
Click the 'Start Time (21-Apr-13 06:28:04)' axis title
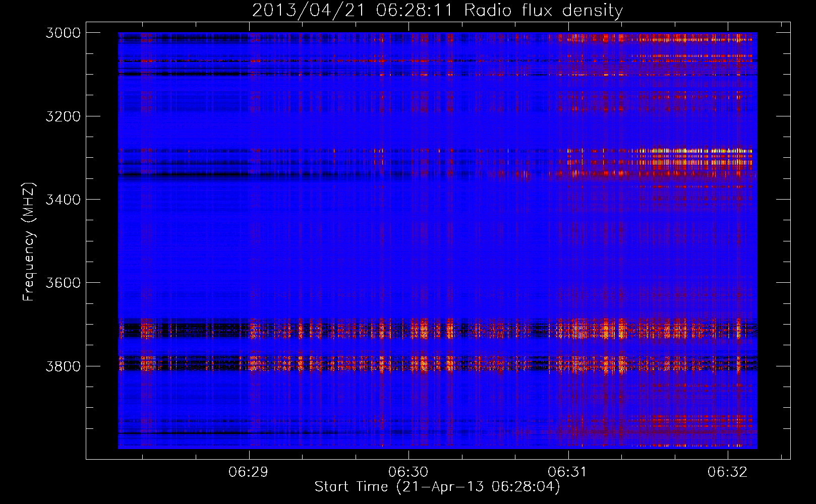(x=437, y=487)
